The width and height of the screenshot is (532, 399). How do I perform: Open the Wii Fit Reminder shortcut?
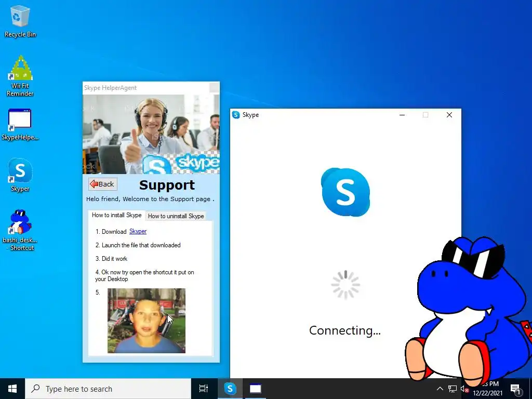tap(20, 76)
